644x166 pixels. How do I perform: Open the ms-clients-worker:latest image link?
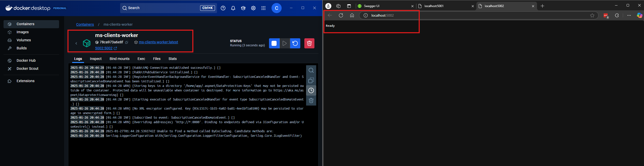point(158,42)
